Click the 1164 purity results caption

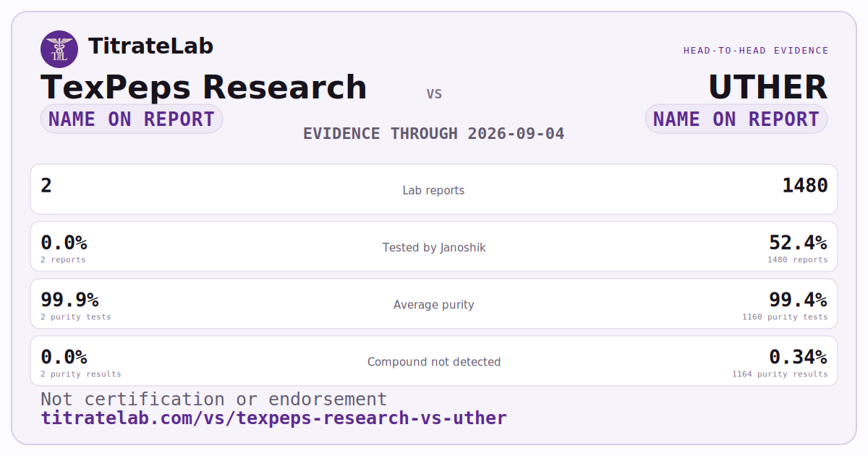click(x=780, y=374)
